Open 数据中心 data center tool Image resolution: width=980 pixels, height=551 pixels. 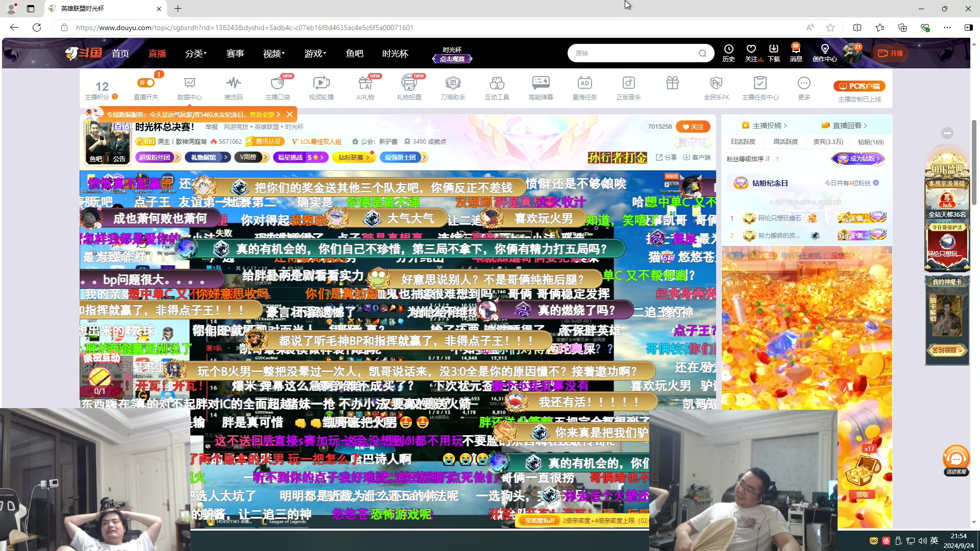189,88
